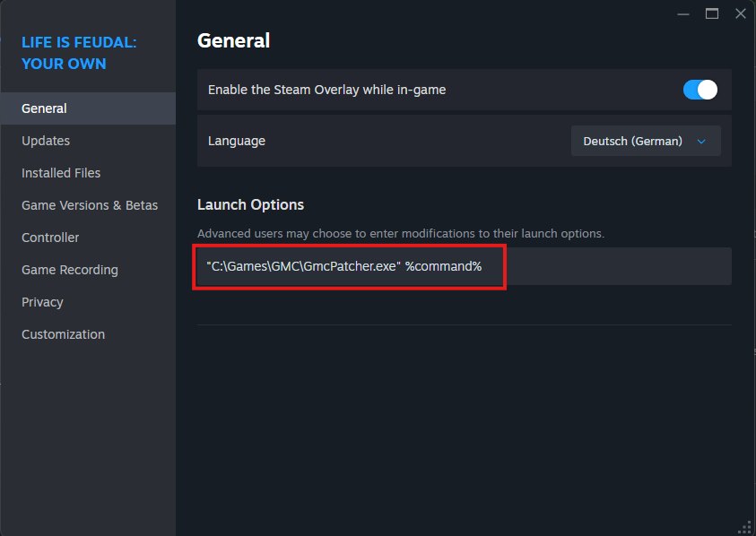Open the Language dropdown showing Deutsch (German)
This screenshot has width=756, height=536.
[646, 141]
